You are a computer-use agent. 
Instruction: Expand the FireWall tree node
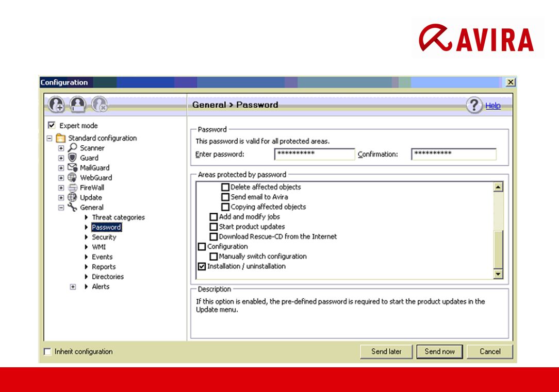[61, 188]
